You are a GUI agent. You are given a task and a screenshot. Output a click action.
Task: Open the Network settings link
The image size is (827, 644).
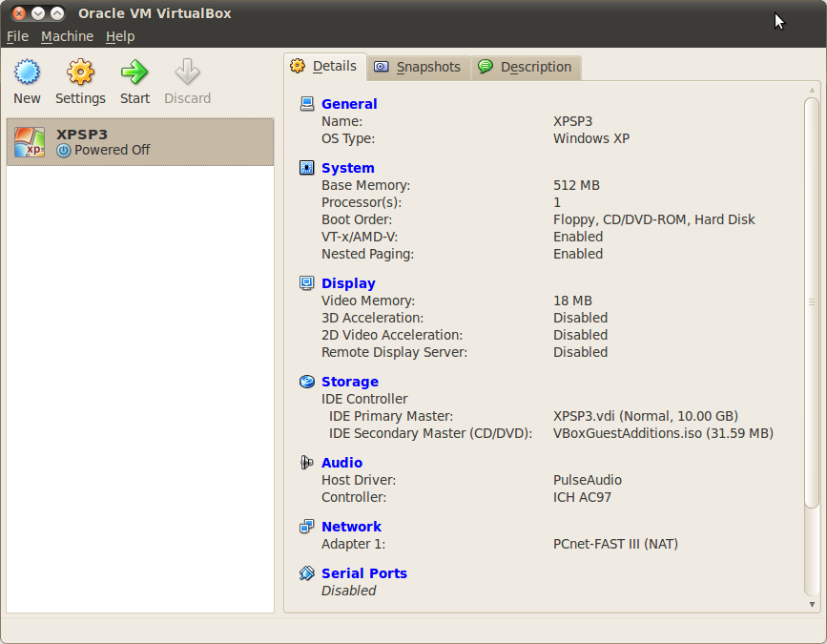[x=351, y=527]
